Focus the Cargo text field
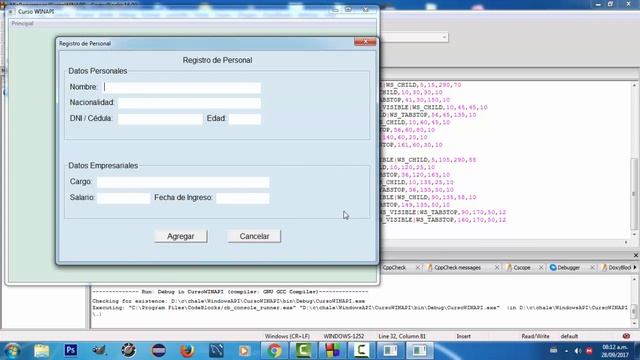 (183, 182)
